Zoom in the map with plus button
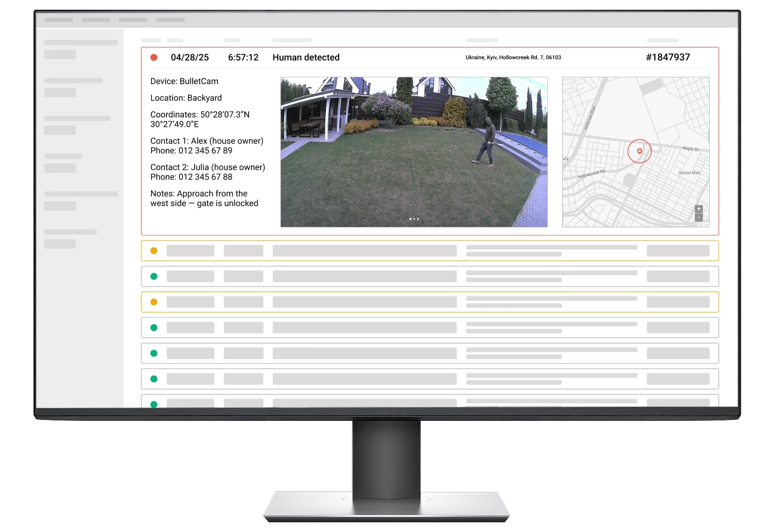 click(x=699, y=209)
